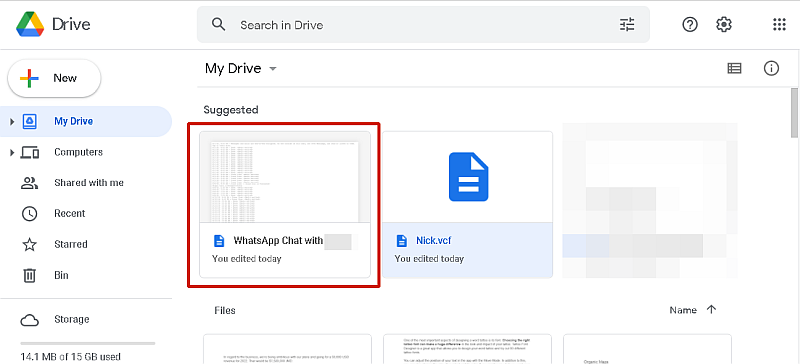Image resolution: width=800 pixels, height=364 pixels.
Task: Click the Files section heading
Action: click(225, 310)
